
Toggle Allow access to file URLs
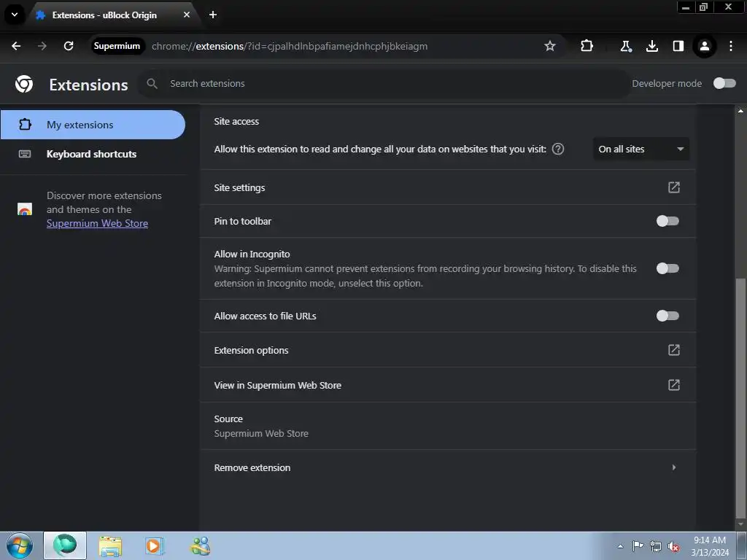tap(667, 316)
